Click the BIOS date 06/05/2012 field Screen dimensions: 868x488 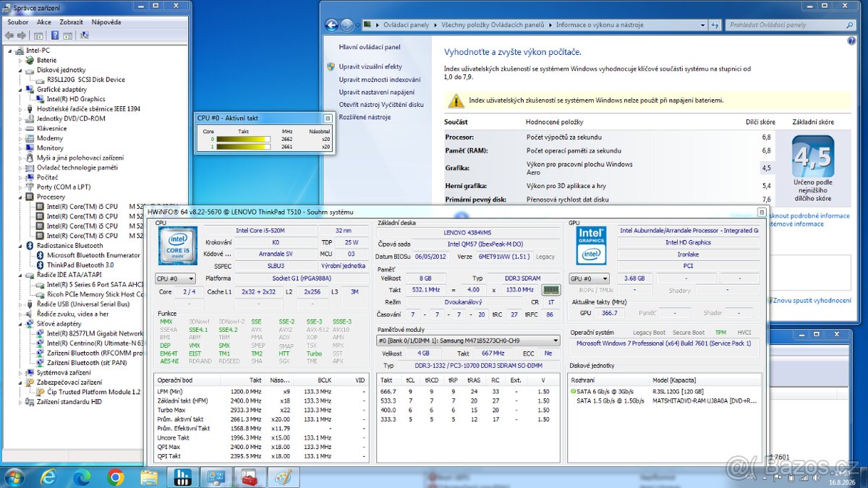(432, 256)
